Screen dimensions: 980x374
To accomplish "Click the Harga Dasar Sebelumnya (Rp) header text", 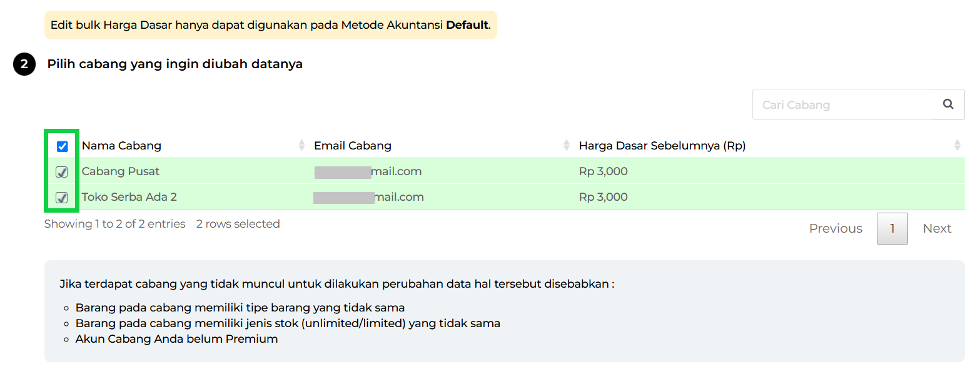I will point(662,146).
